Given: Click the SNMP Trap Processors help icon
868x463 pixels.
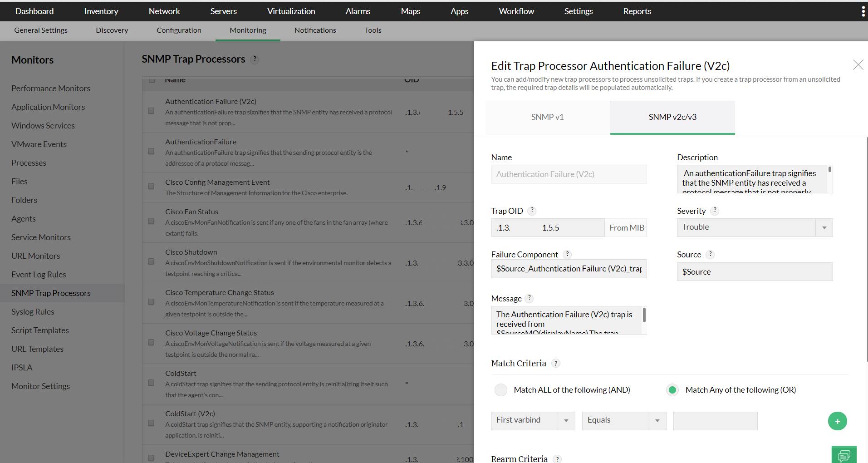Looking at the screenshot, I should pyautogui.click(x=255, y=59).
